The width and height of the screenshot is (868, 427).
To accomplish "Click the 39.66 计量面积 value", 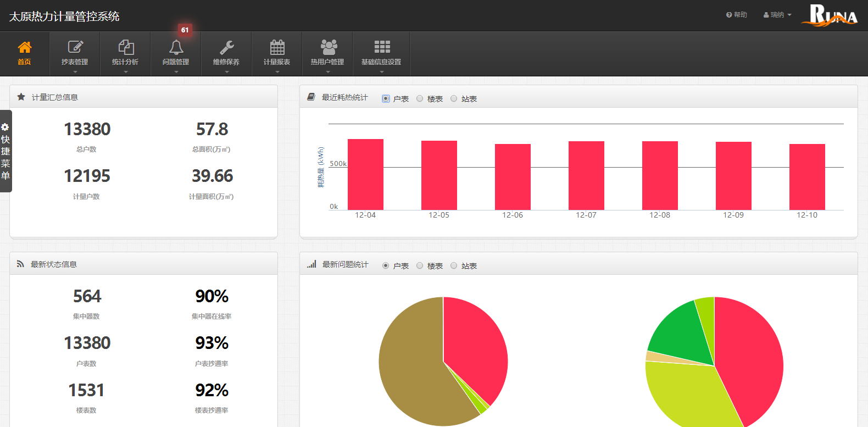I will point(212,176).
